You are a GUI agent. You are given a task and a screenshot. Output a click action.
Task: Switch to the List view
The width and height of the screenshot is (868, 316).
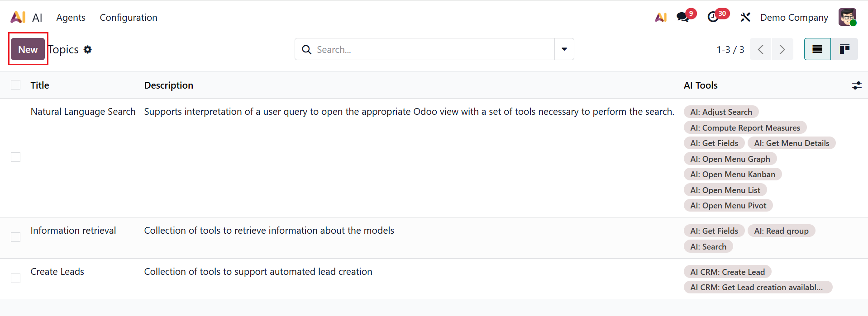817,49
